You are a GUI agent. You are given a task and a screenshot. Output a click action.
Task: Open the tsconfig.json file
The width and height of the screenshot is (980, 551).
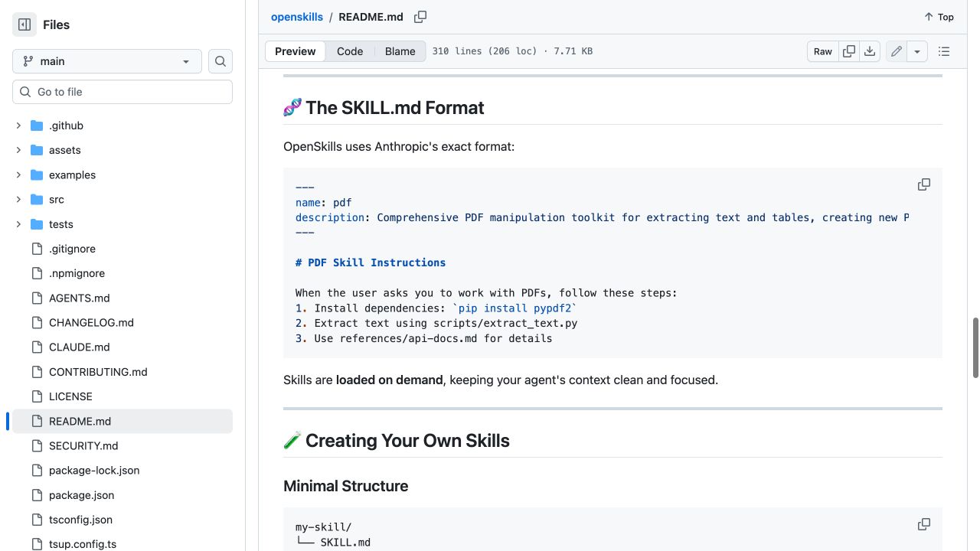pos(80,520)
